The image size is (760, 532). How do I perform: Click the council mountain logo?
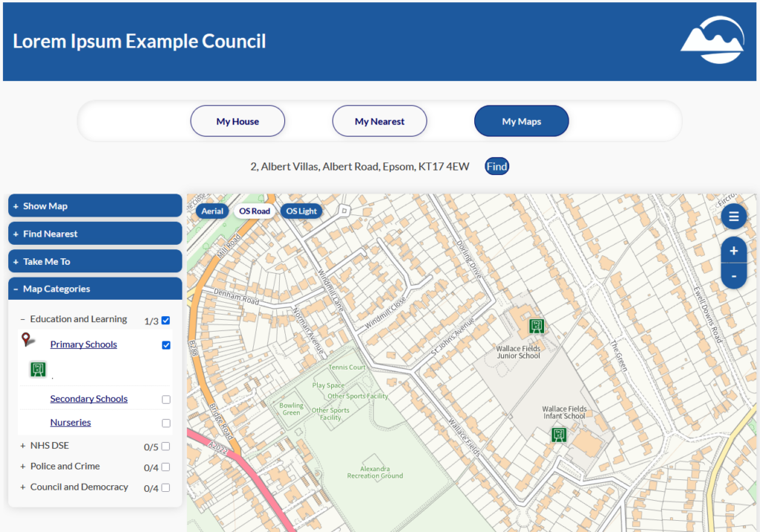point(712,40)
